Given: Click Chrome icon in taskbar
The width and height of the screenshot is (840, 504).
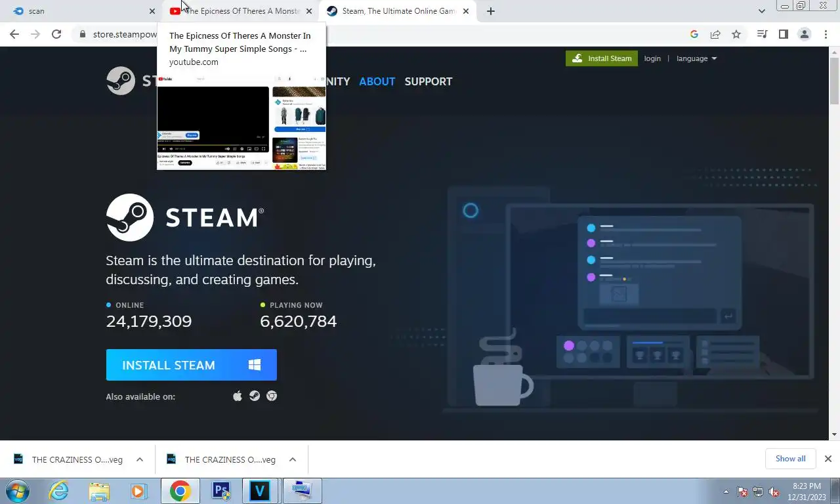Looking at the screenshot, I should click(x=180, y=491).
